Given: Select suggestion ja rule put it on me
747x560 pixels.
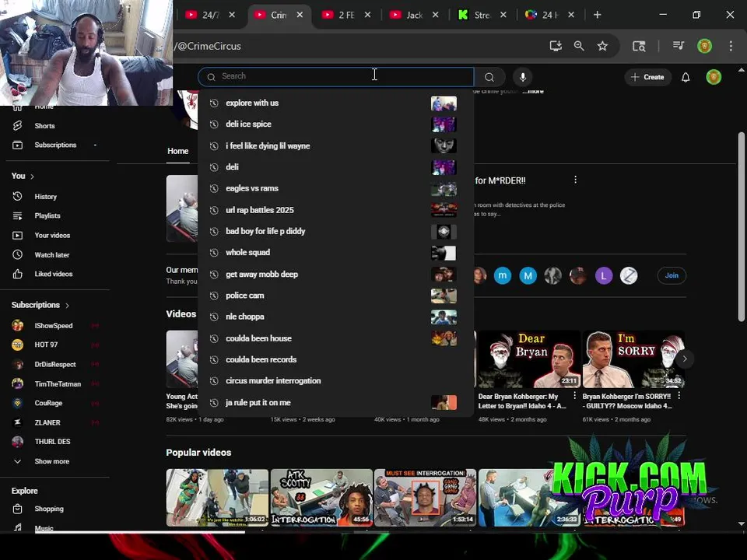Looking at the screenshot, I should [x=336, y=402].
